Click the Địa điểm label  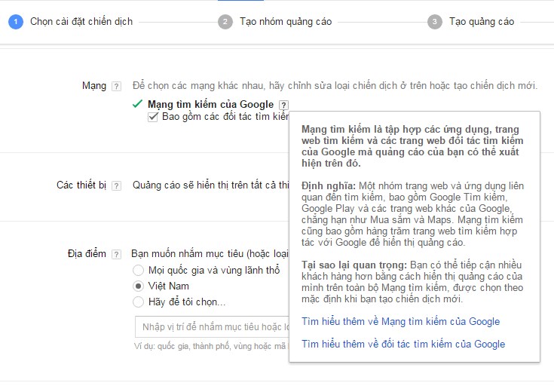(87, 253)
